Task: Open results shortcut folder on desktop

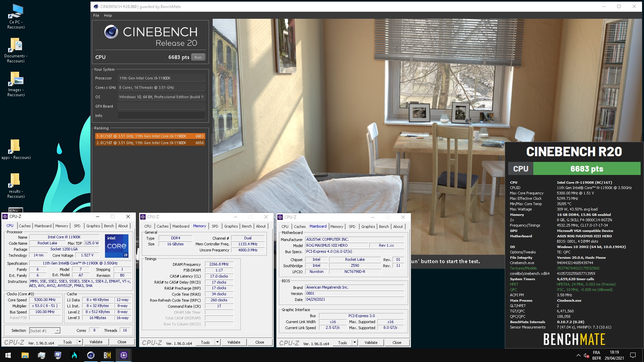Action: click(x=16, y=185)
